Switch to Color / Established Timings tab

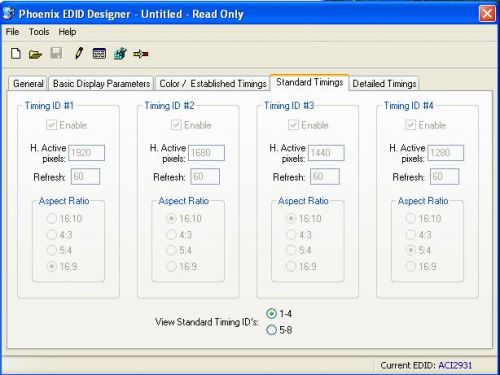coord(213,83)
